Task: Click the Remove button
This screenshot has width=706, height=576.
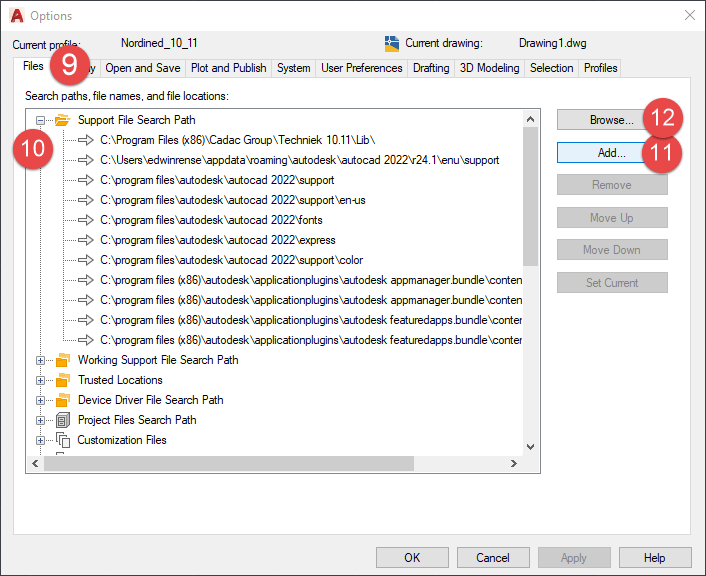Action: pos(612,185)
